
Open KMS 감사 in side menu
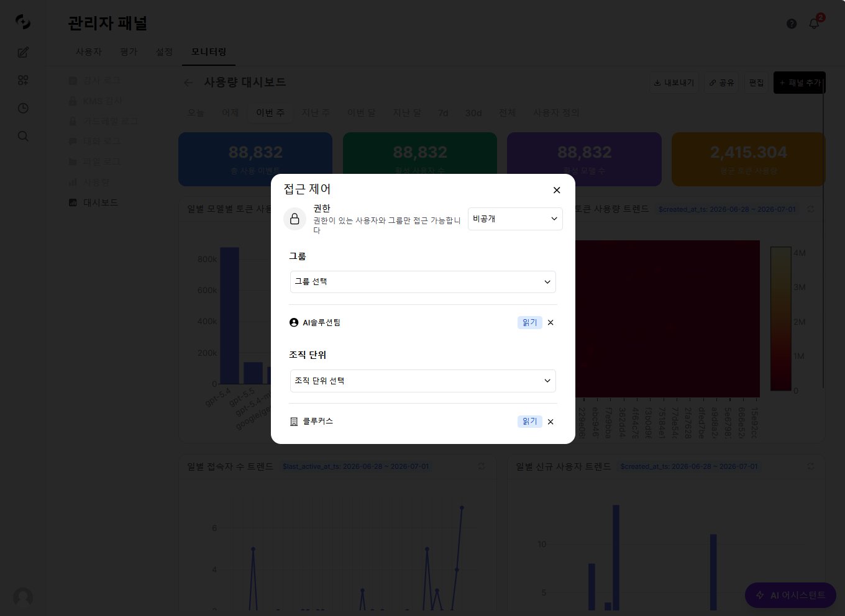coord(95,101)
